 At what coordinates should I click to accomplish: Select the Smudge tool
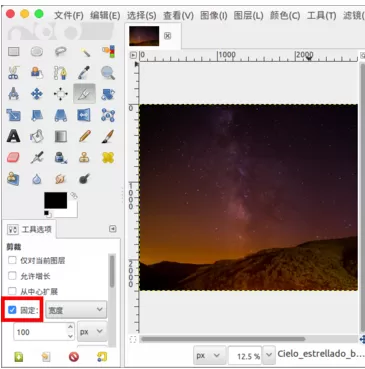[x=61, y=179]
